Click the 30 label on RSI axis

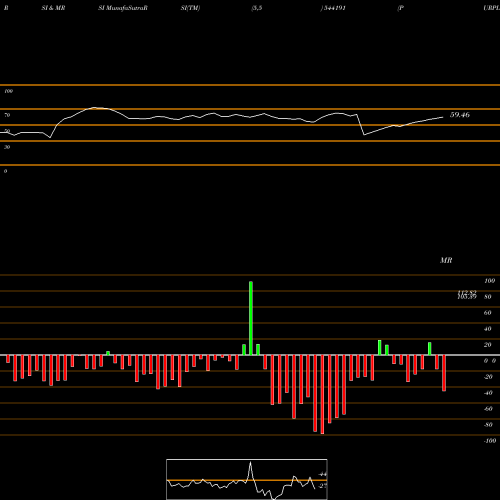[x=7, y=147]
